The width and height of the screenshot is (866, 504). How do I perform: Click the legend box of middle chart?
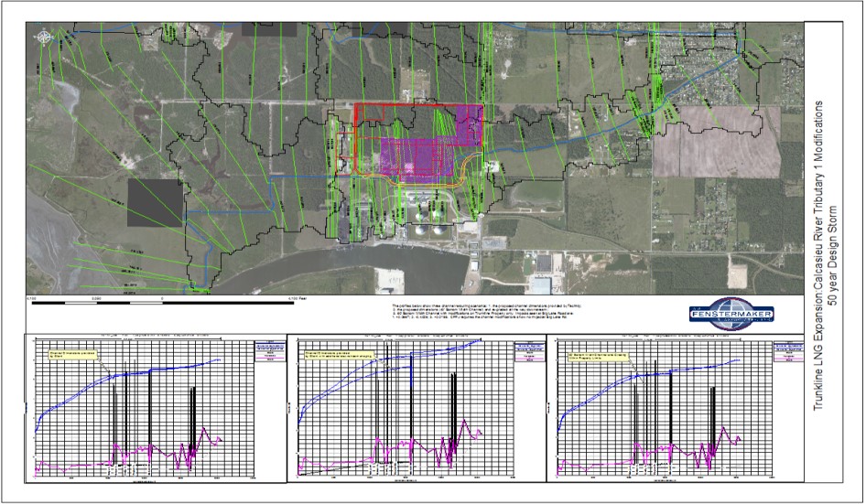529,351
